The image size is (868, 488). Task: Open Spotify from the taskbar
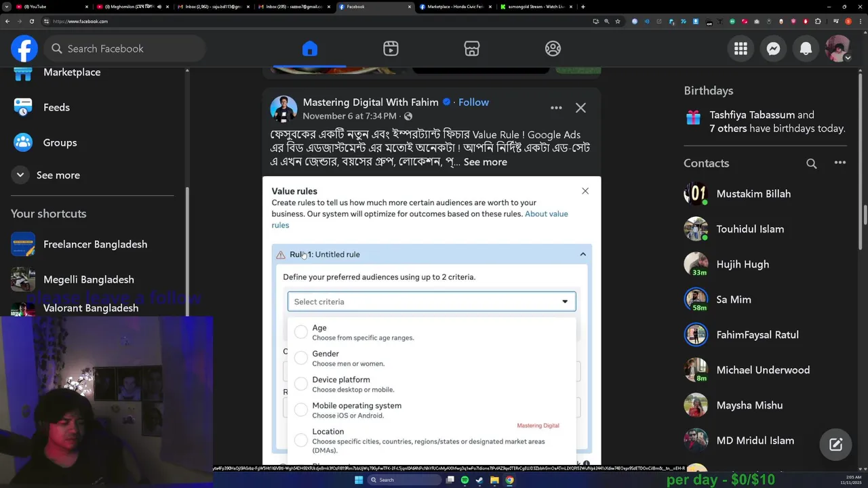(x=465, y=480)
